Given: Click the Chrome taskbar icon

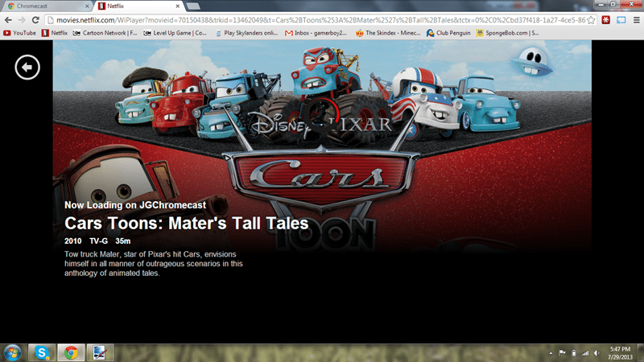Looking at the screenshot, I should click(71, 352).
